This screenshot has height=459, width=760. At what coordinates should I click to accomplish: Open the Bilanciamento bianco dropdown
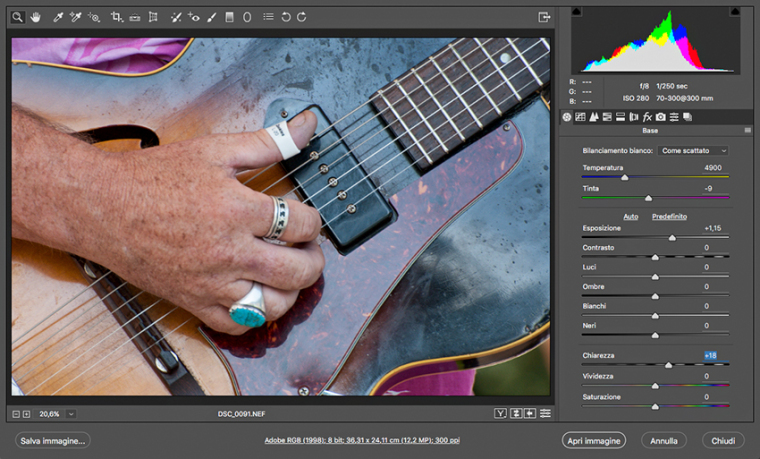point(693,150)
